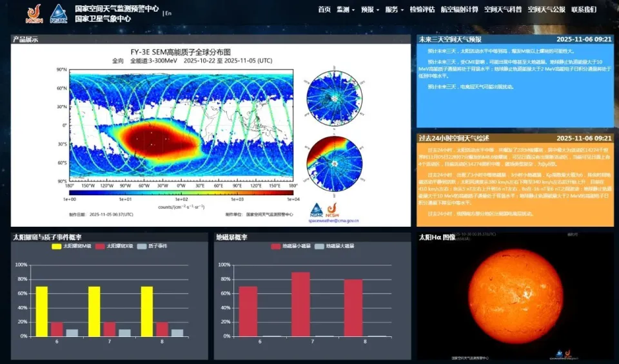Viewport: 619px width, 364px height.
Task: Expand the 服务 dropdown menu
Action: pos(394,10)
